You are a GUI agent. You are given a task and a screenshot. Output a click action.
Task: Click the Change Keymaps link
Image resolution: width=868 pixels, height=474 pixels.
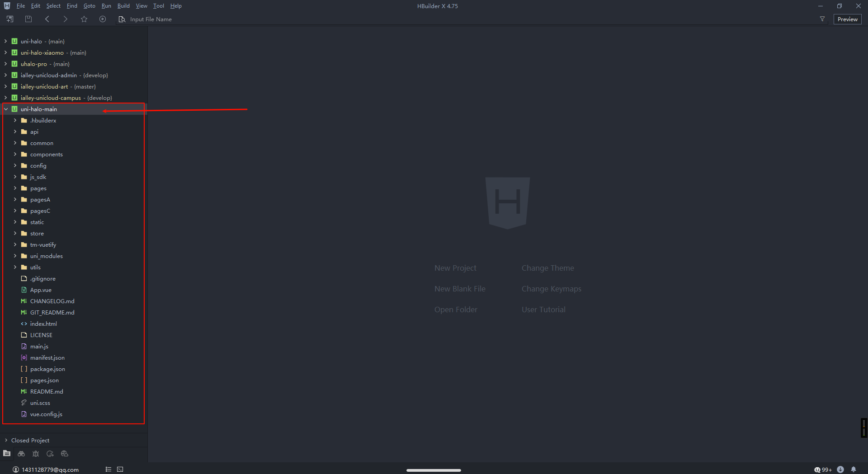click(551, 289)
